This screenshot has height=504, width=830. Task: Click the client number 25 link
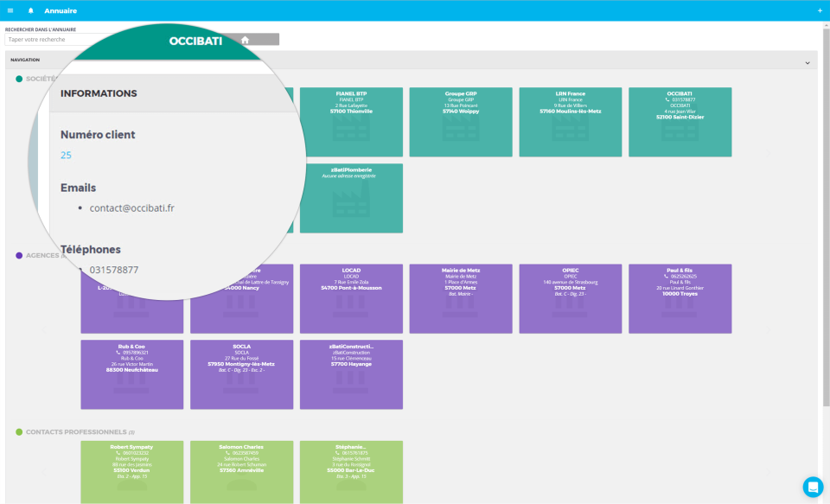pos(66,155)
